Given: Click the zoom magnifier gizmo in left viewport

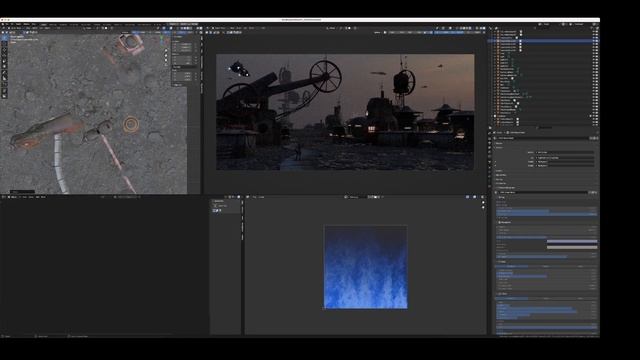Looking at the screenshot, I should pyautogui.click(x=166, y=51).
